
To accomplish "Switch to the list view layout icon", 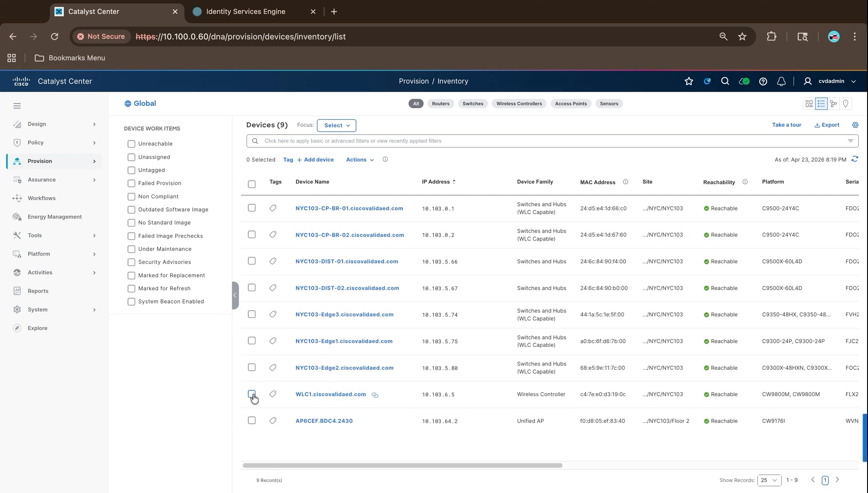I will (821, 104).
